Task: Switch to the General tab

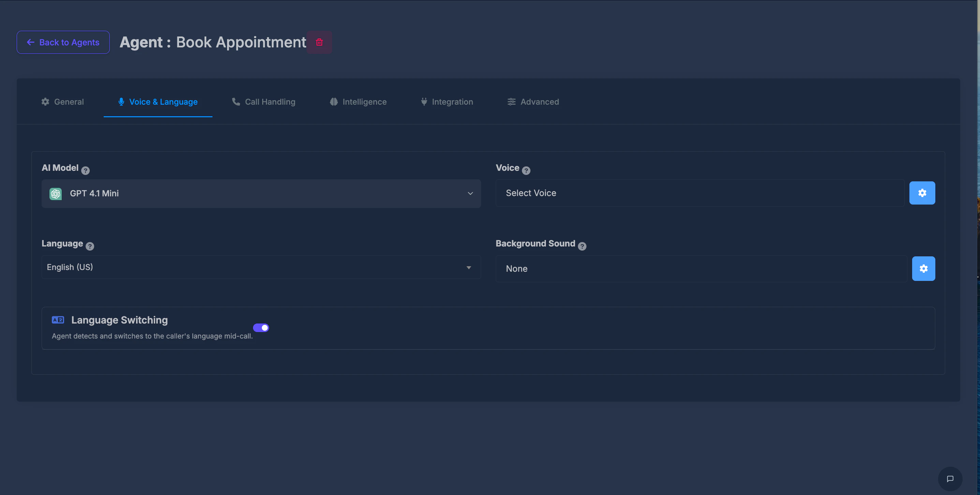Action: (x=62, y=102)
